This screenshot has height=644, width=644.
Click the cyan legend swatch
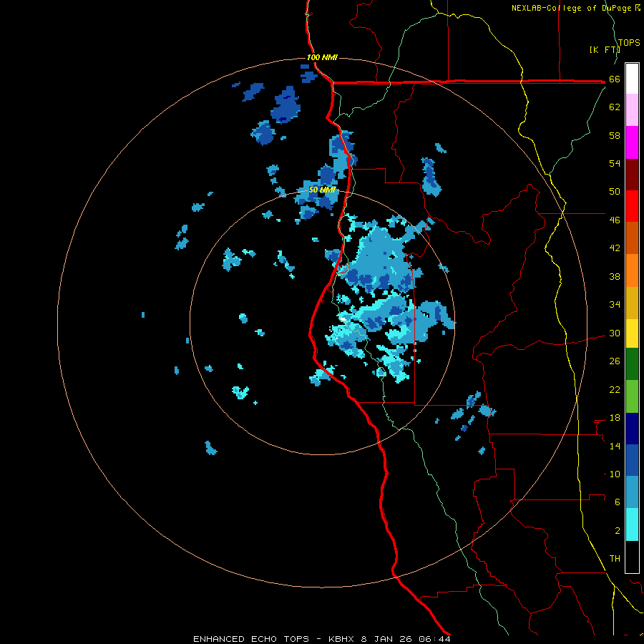(x=632, y=525)
